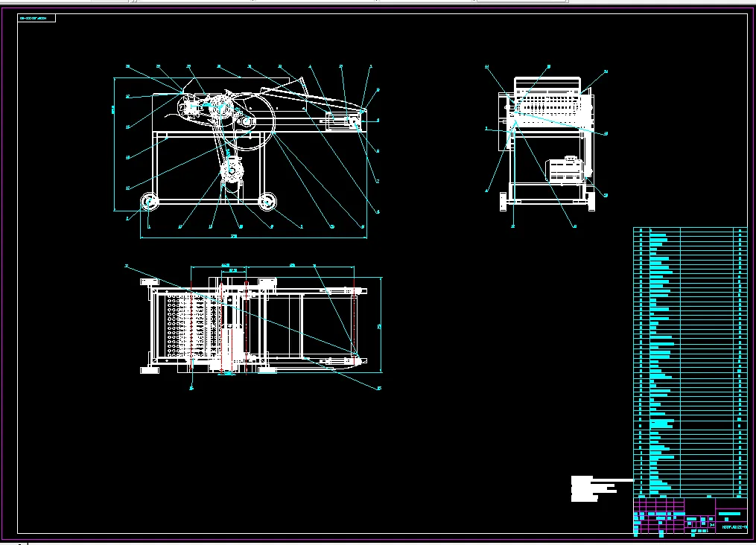Viewport: 756px width, 545px height.
Task: Select the left caster foot in the side view
Action: (503, 202)
